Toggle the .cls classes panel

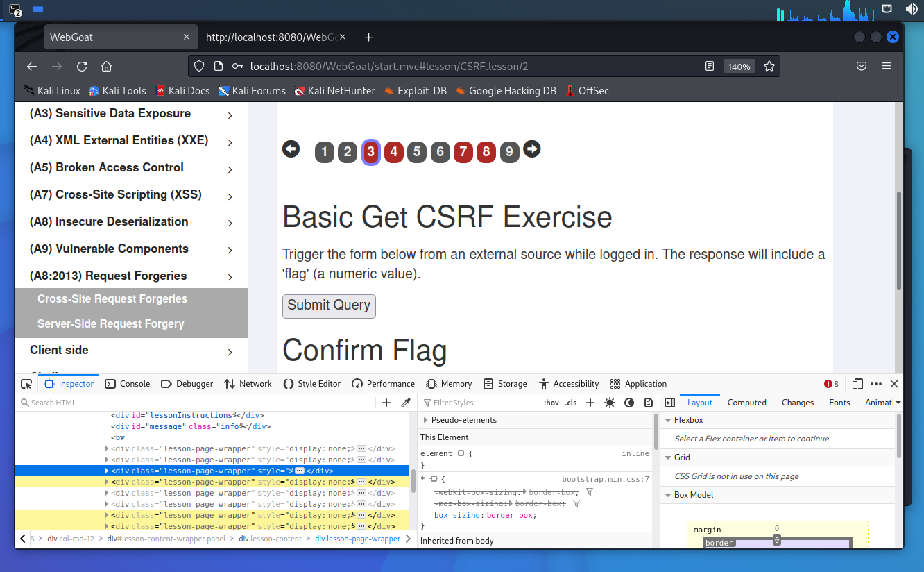(x=570, y=403)
